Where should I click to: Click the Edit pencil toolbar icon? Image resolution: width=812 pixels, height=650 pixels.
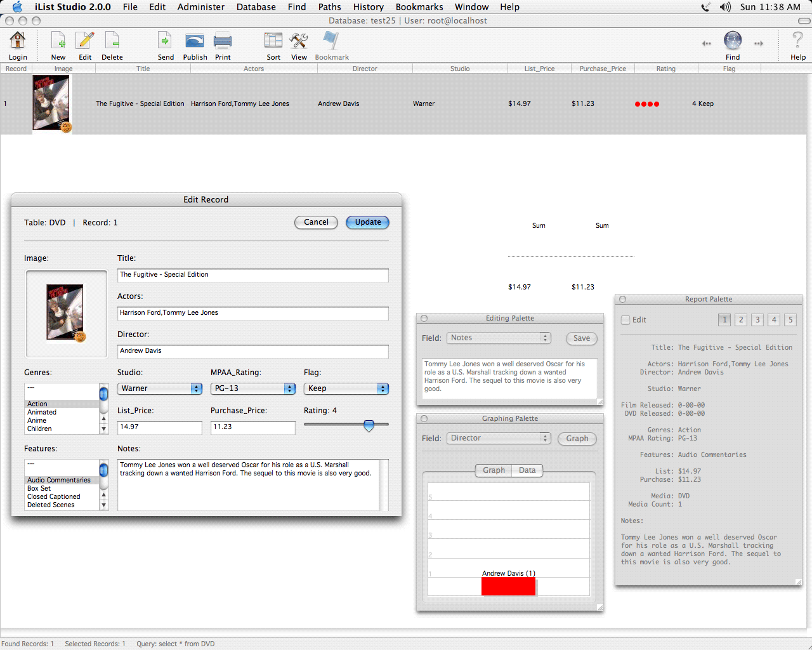pos(85,41)
